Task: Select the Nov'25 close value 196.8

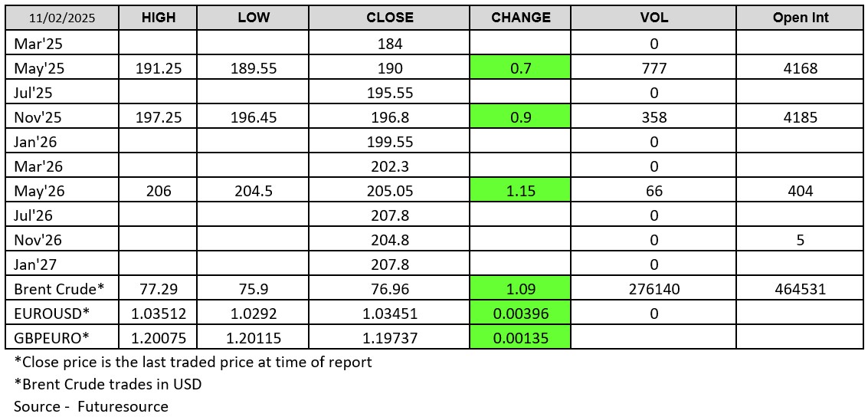Action: 390,117
